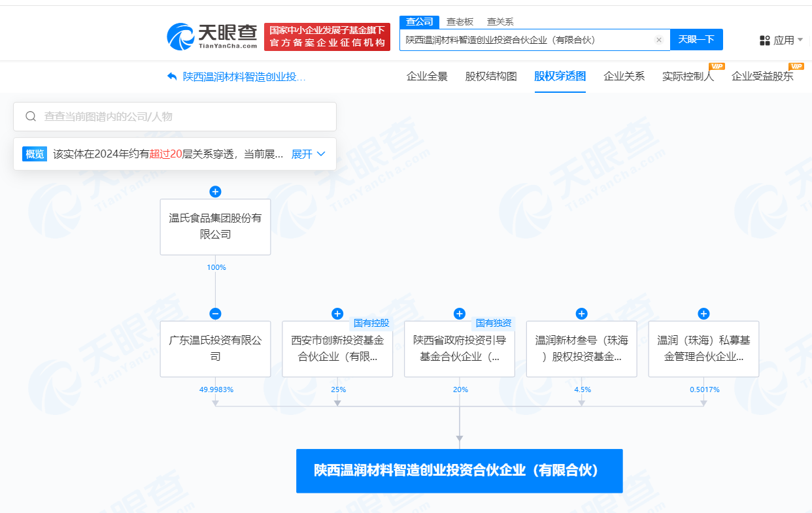The height and width of the screenshot is (513, 812).
Task: Switch to the 股权结构图 tab
Action: pyautogui.click(x=490, y=76)
